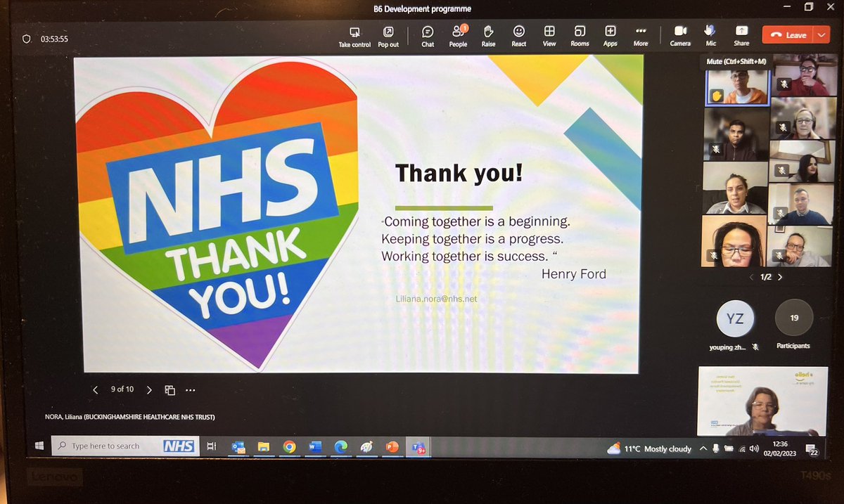Open the Windows Start menu
This screenshot has width=844, height=504.
[x=39, y=446]
